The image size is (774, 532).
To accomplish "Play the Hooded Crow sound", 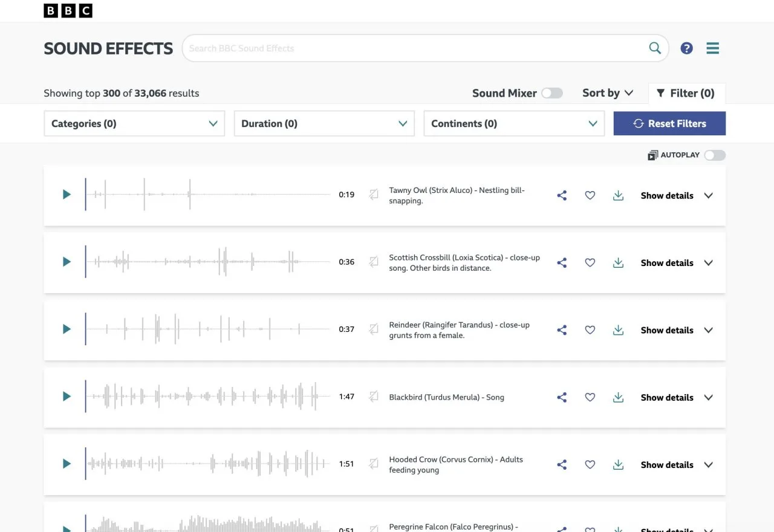I will pyautogui.click(x=67, y=464).
